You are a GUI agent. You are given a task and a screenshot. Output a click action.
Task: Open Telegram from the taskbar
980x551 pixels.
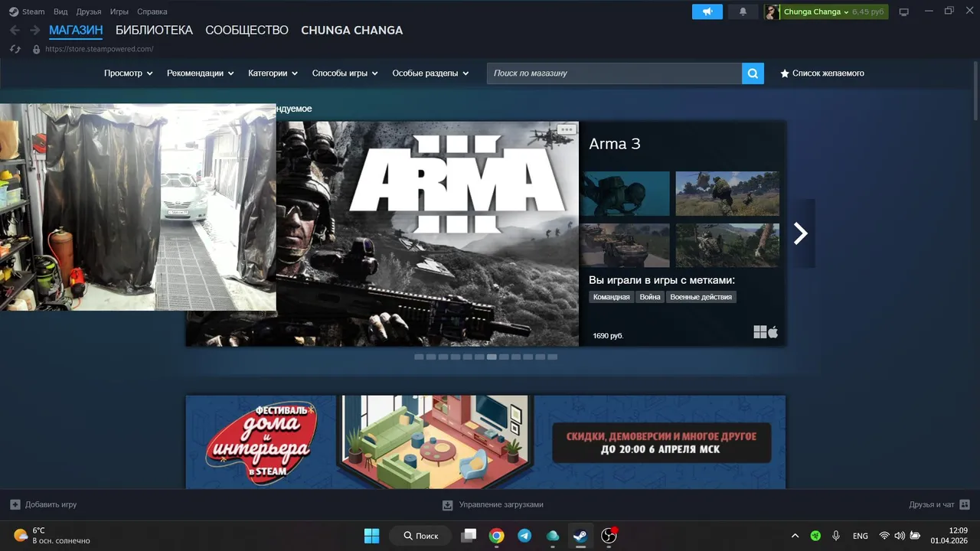524,536
